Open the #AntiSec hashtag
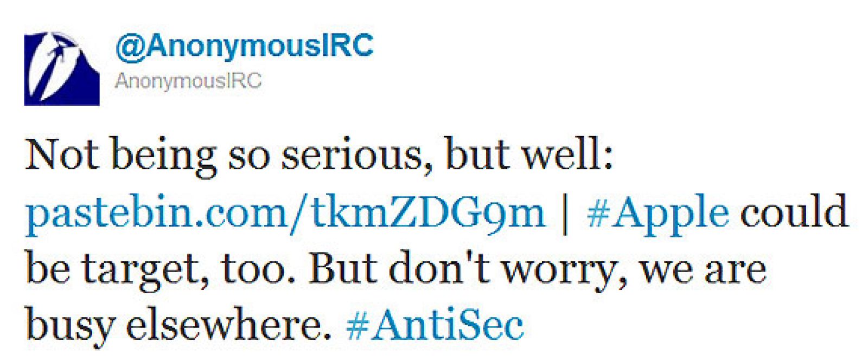Image resolution: width=868 pixels, height=361 pixels. coord(435,325)
